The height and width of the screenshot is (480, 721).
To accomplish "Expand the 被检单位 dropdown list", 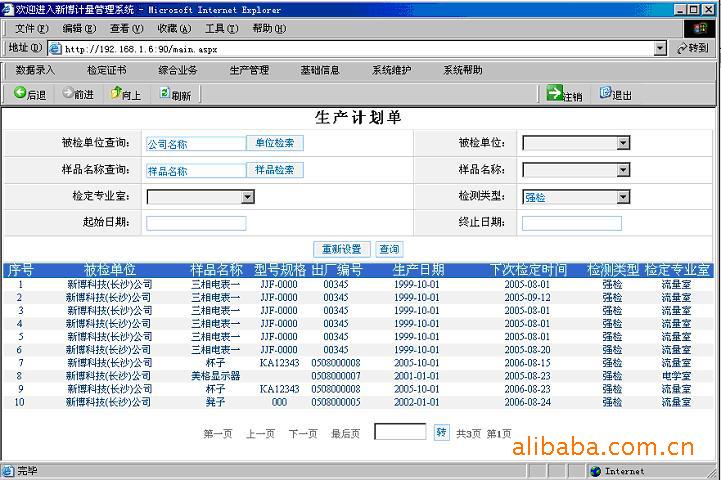I will (622, 143).
